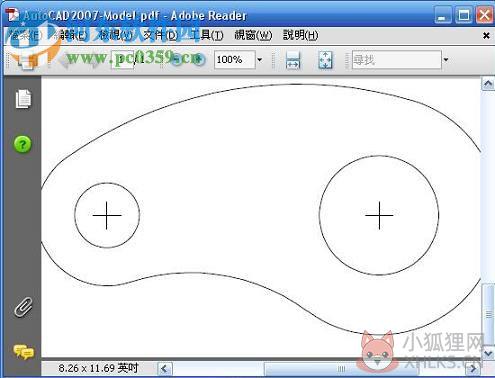The width and height of the screenshot is (495, 378).
Task: Open zoom percentage dropdown arrow
Action: [260, 60]
